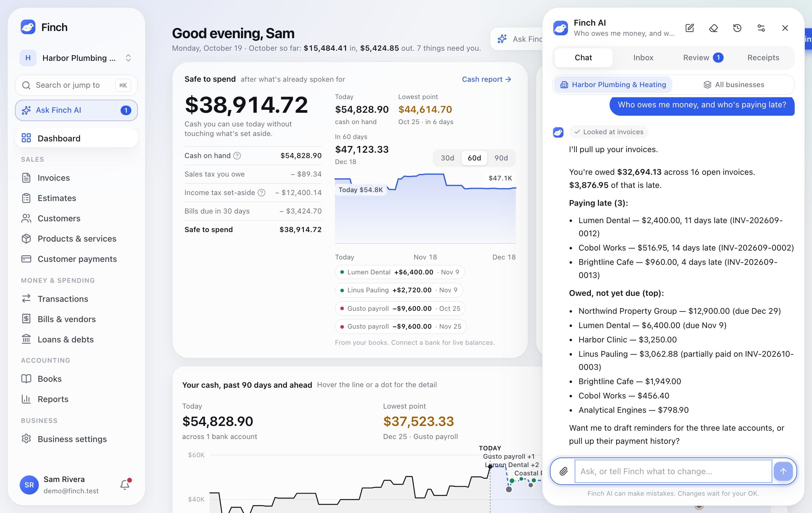Screen dimensions: 812x513
Task: Select the 60d chart range
Action: [x=474, y=158]
